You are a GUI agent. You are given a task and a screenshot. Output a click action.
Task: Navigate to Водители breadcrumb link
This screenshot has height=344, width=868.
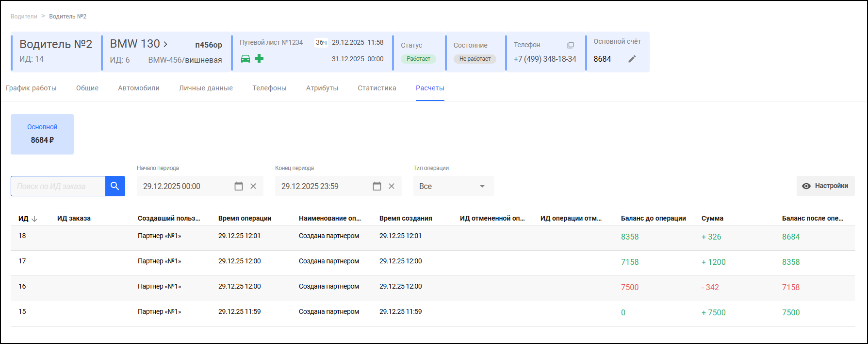(x=24, y=17)
